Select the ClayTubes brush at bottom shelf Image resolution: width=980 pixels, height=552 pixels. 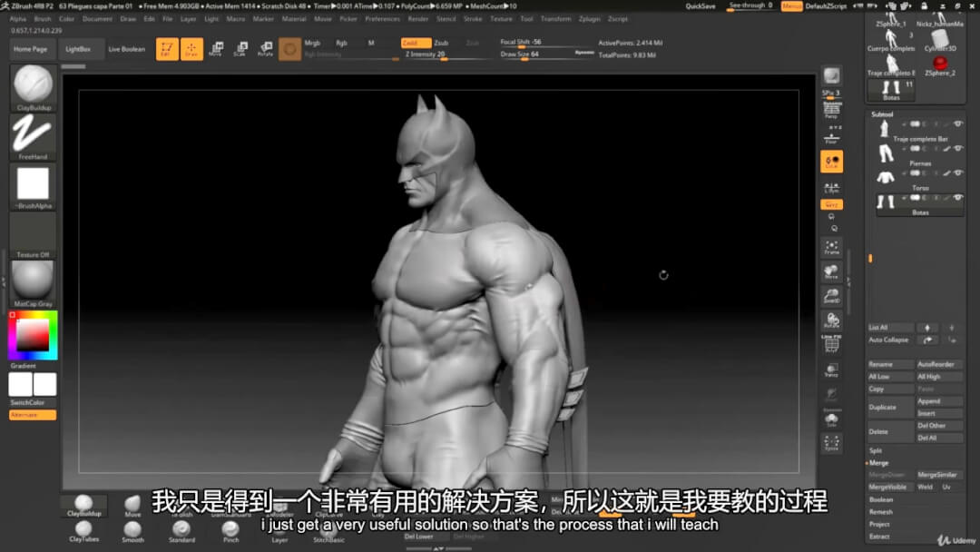pos(83,531)
